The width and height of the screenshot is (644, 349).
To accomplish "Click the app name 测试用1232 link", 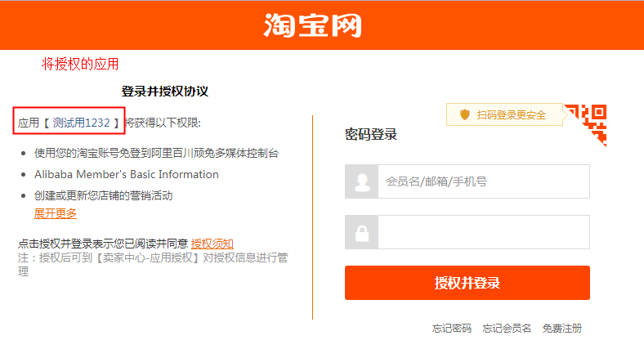I will point(82,123).
